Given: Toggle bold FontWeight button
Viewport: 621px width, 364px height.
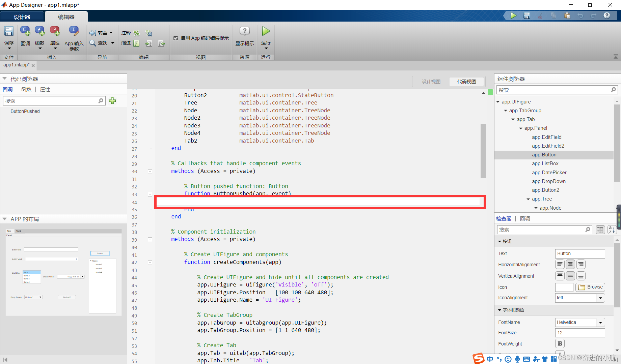Looking at the screenshot, I should [560, 343].
